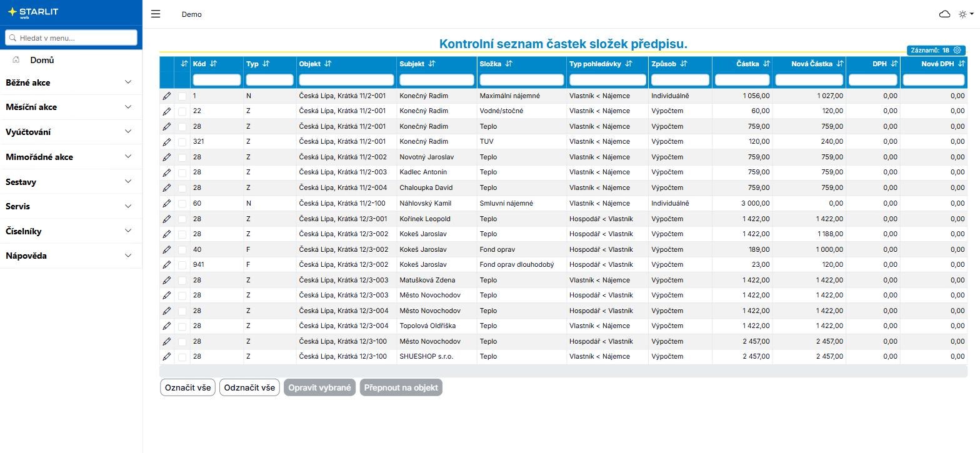Edit row Vodné/stočné with pencil icon
Screen dimensions: 980x453
[166, 111]
